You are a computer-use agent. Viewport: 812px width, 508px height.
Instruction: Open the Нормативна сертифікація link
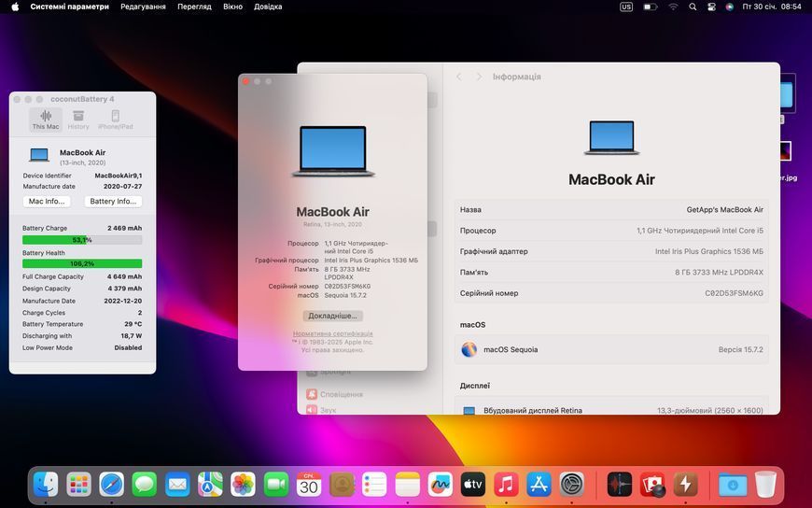coord(333,333)
